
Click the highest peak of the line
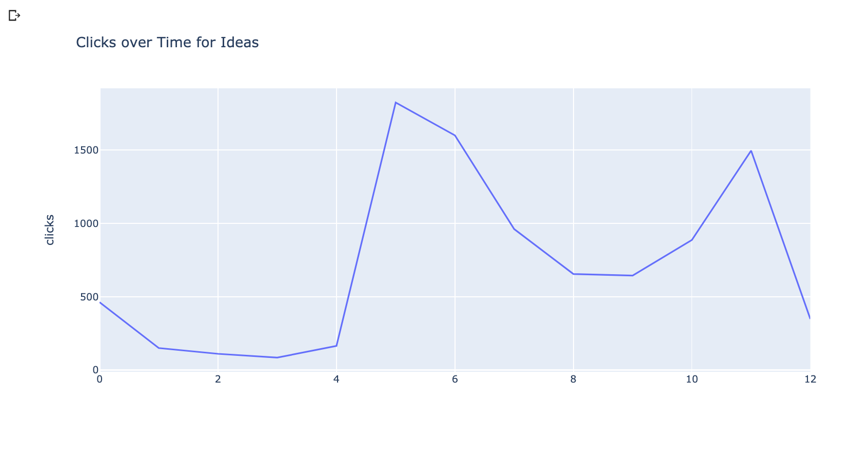click(x=396, y=102)
